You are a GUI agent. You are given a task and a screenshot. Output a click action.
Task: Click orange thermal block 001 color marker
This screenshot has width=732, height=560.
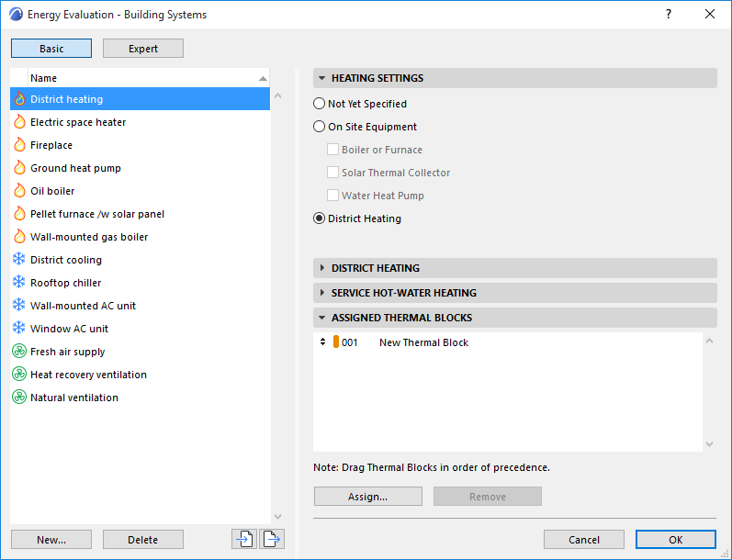[335, 342]
